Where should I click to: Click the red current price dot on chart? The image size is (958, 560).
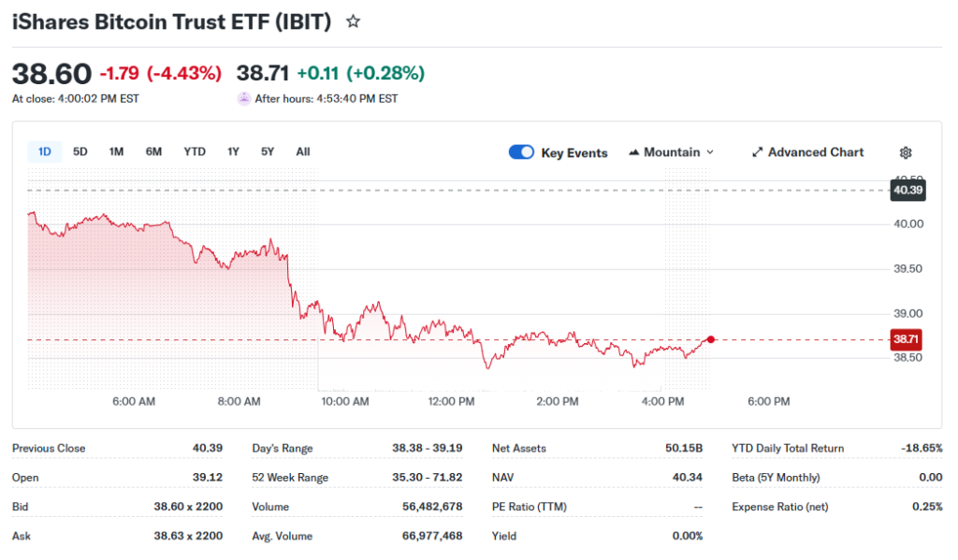[x=711, y=339]
